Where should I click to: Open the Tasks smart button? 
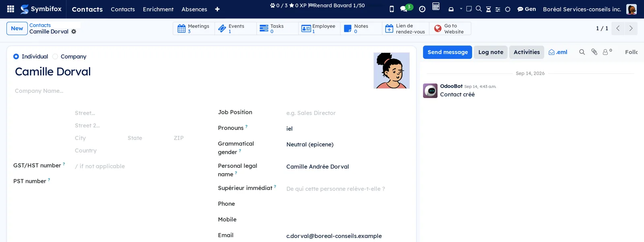click(x=277, y=28)
